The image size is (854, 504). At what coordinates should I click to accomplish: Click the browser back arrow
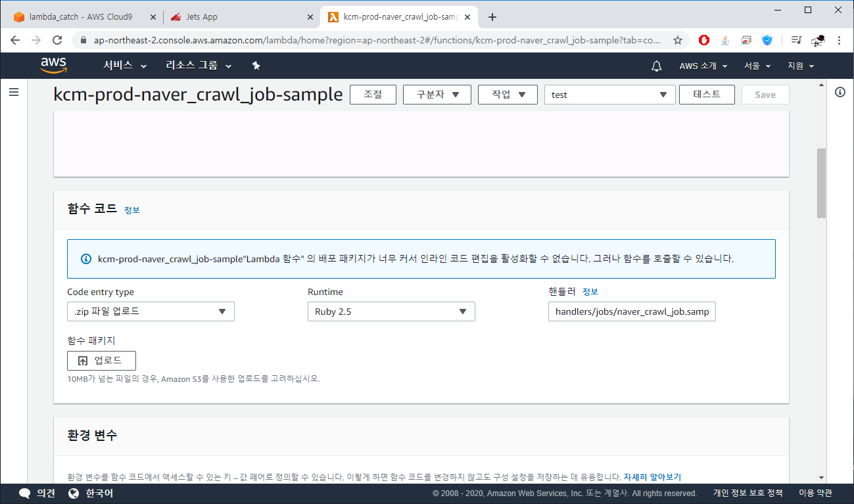tap(15, 40)
